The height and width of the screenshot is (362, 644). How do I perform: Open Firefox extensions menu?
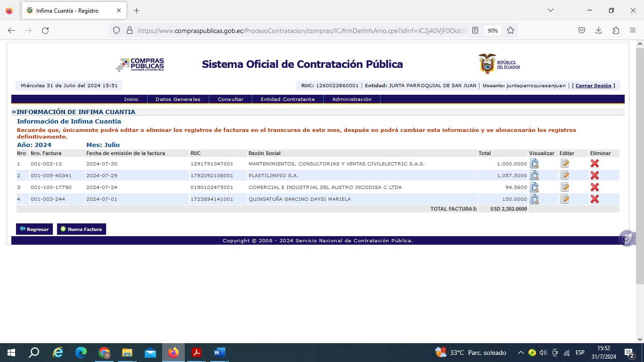(x=616, y=30)
